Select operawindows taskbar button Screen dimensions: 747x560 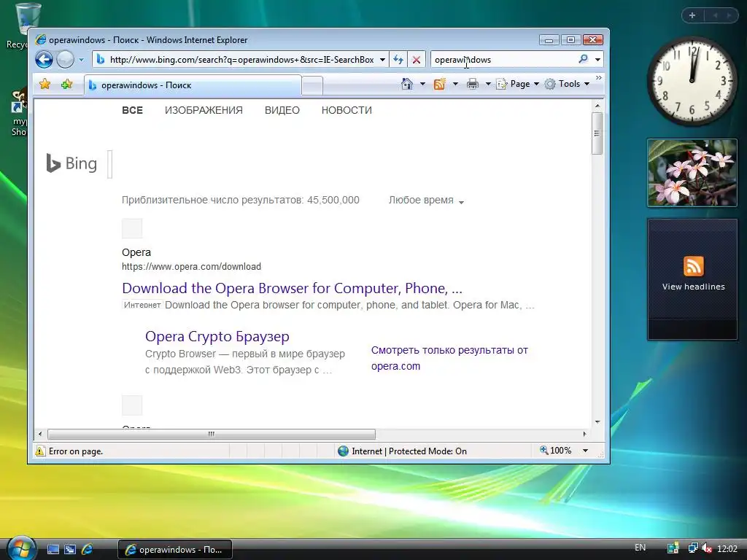pos(175,550)
